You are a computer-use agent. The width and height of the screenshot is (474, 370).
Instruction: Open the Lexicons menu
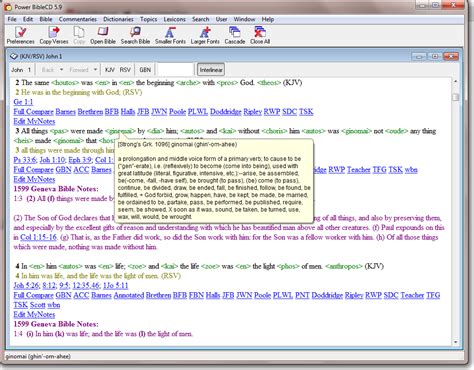(174, 19)
